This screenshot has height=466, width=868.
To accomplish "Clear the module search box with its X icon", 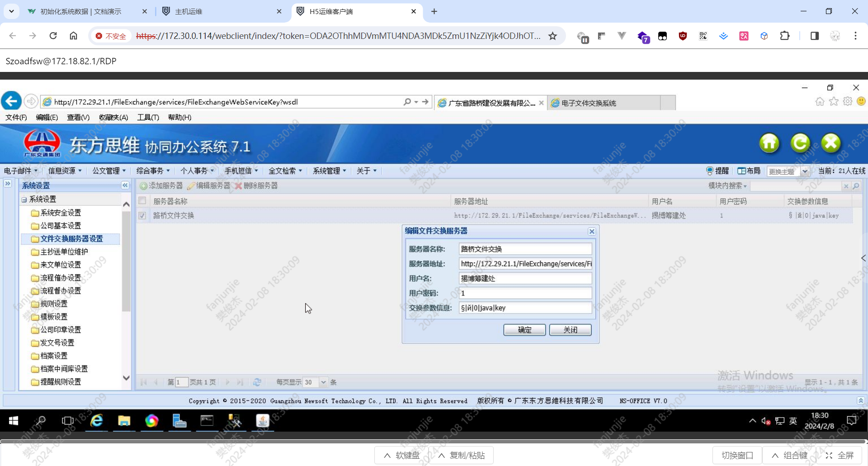I will point(846,186).
